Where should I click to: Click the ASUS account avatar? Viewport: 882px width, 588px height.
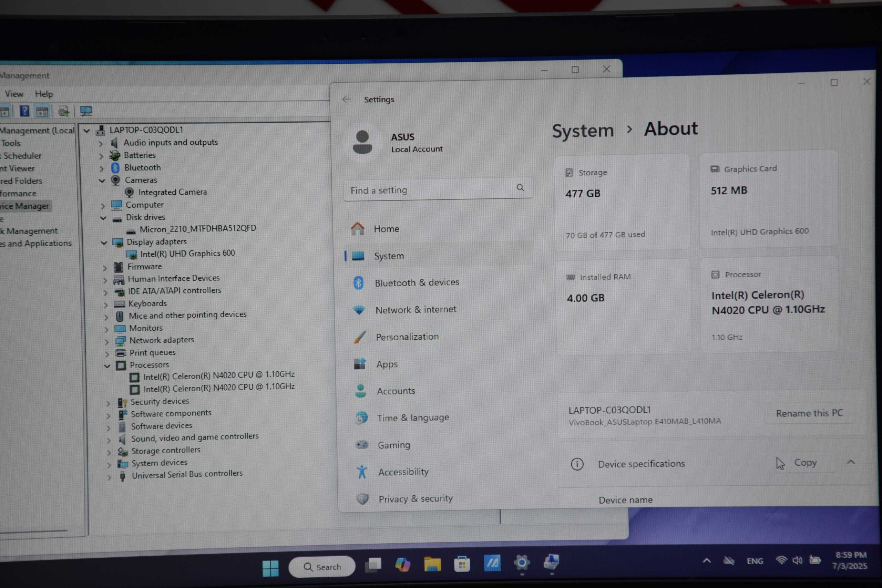click(362, 143)
